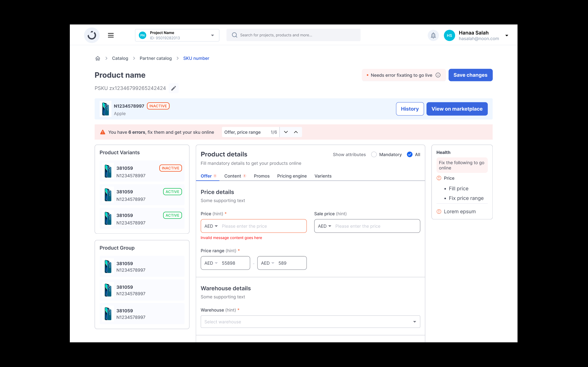Click the HS user avatar
Image resolution: width=588 pixels, height=367 pixels.
click(x=449, y=35)
